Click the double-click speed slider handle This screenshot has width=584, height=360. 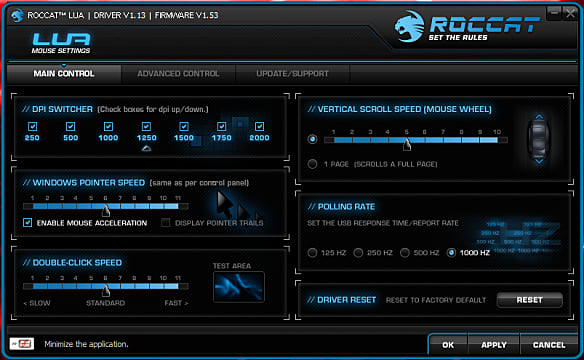[106, 290]
